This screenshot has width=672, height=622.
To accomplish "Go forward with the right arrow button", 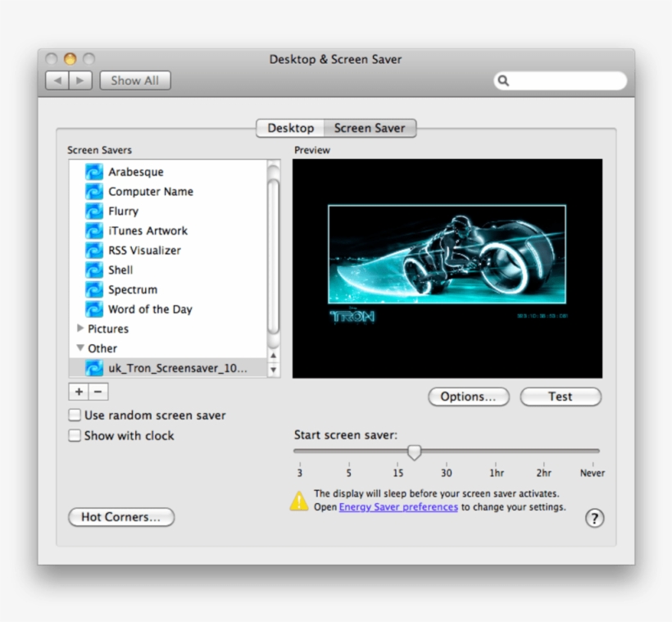I will pos(80,80).
